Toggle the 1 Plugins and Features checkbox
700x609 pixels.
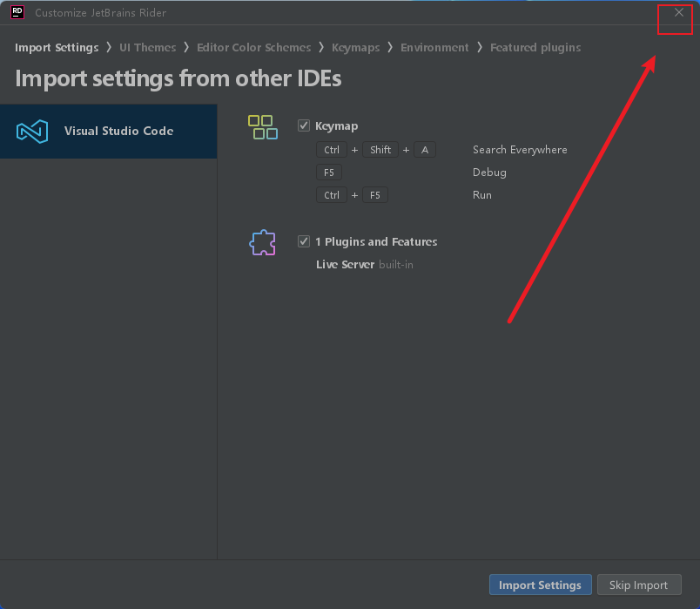304,241
